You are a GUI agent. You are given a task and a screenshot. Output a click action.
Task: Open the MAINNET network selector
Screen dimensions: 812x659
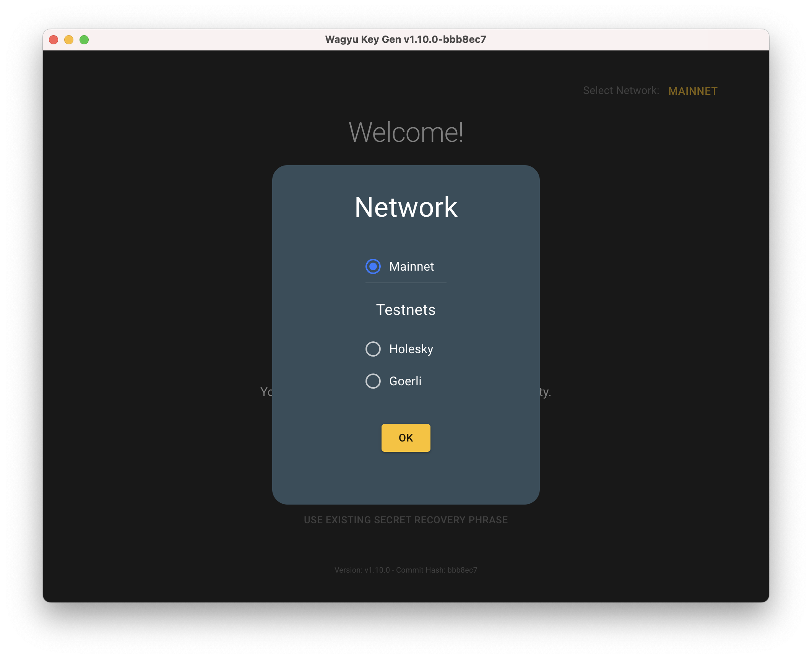[x=692, y=91]
